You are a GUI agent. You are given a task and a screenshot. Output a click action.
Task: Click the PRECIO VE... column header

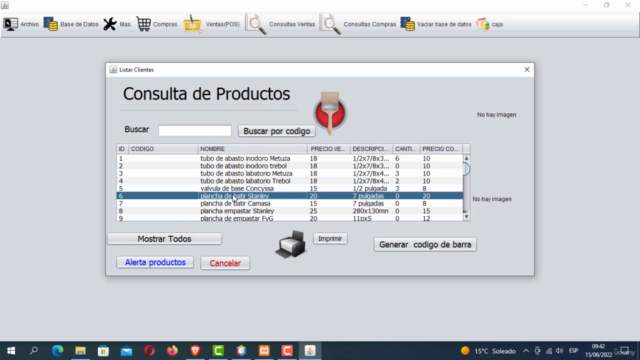point(329,149)
